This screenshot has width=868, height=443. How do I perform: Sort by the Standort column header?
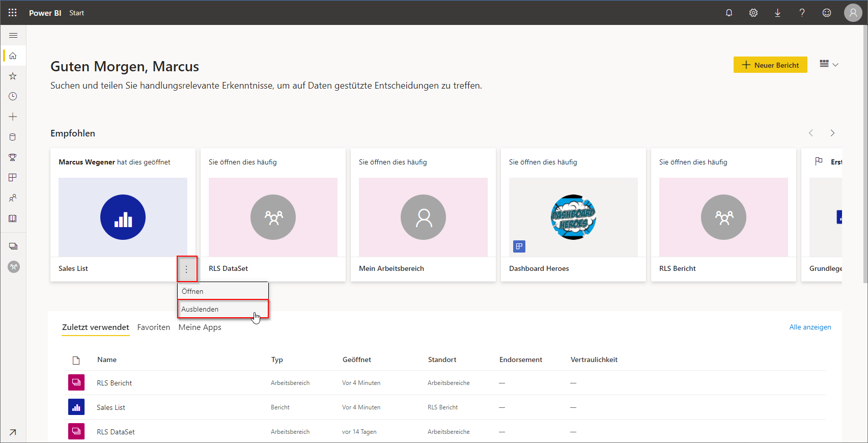point(442,359)
